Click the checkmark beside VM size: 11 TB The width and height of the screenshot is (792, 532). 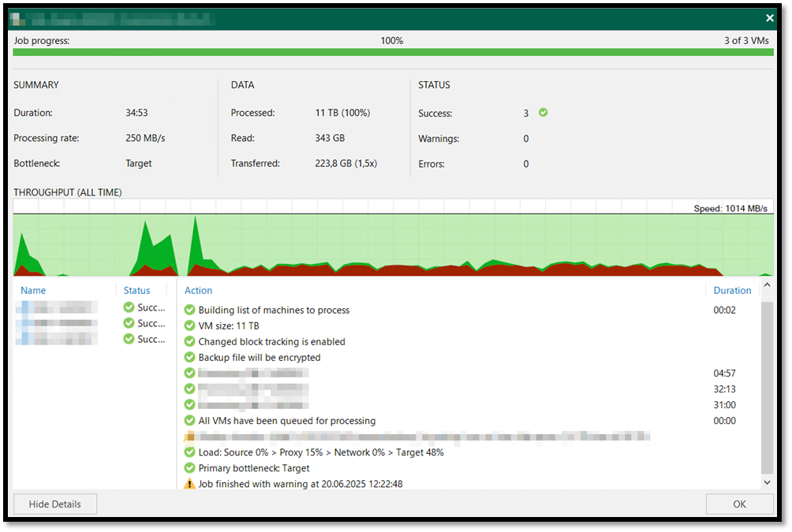coord(189,326)
